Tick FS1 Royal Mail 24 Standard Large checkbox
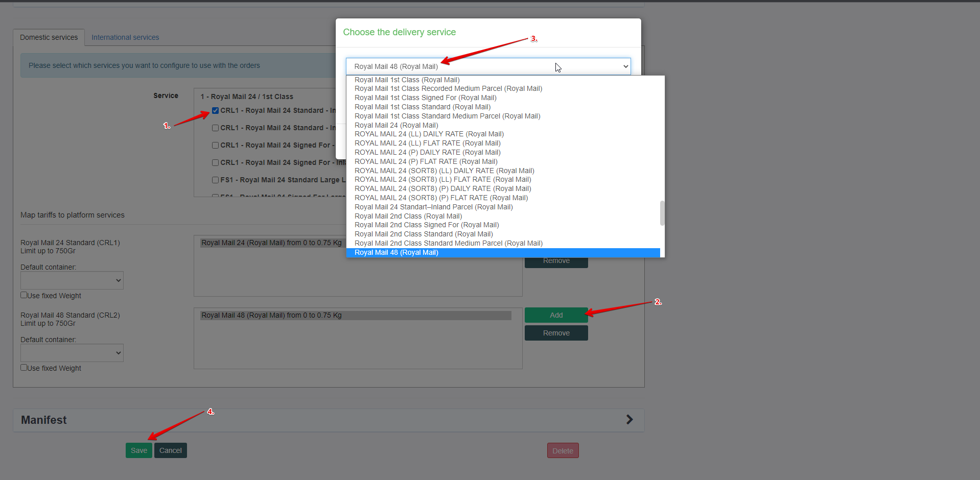The image size is (980, 480). (215, 180)
